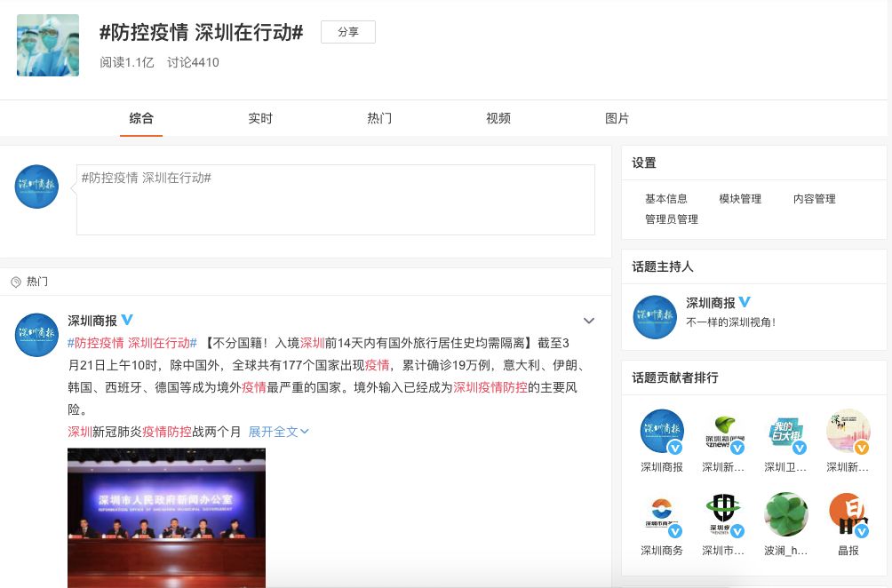
Task: Open the 图片 tab
Action: [617, 118]
